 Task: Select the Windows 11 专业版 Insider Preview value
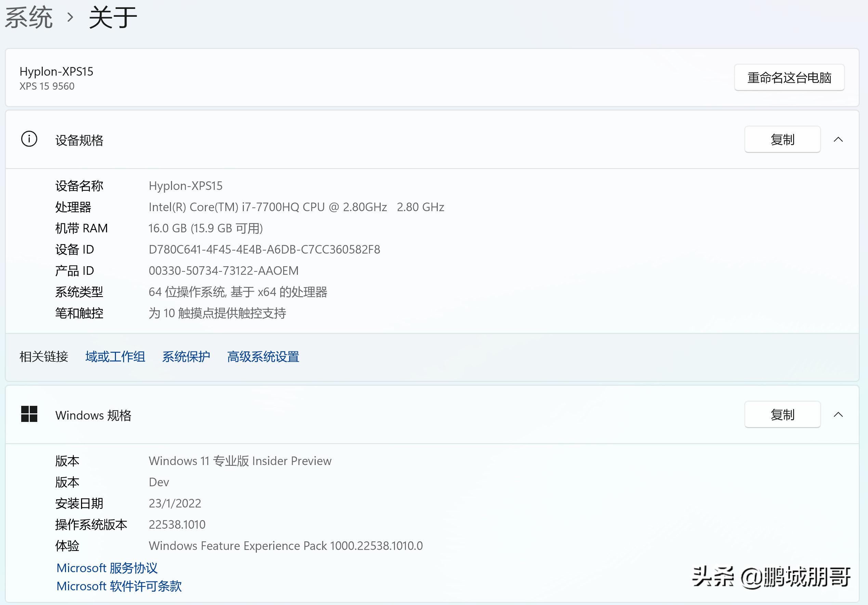[240, 461]
